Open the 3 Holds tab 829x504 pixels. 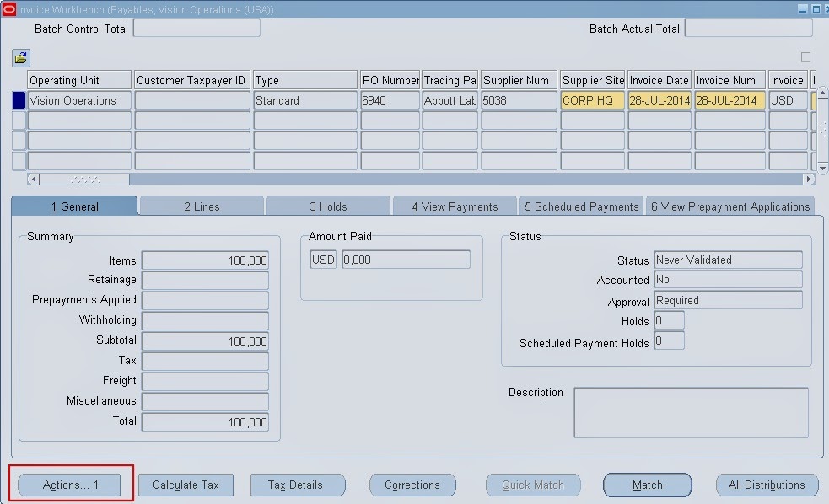pos(328,205)
